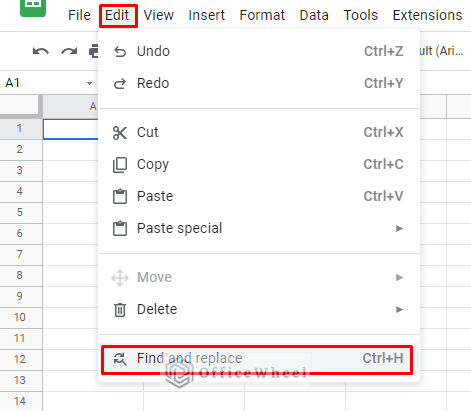Open the Extensions menu
471x411 pixels.
coord(427,15)
